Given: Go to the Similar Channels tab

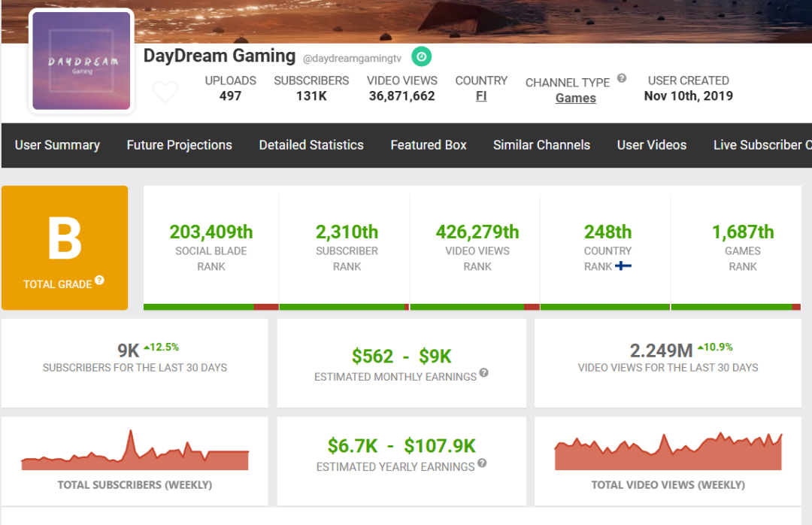Looking at the screenshot, I should [x=541, y=145].
